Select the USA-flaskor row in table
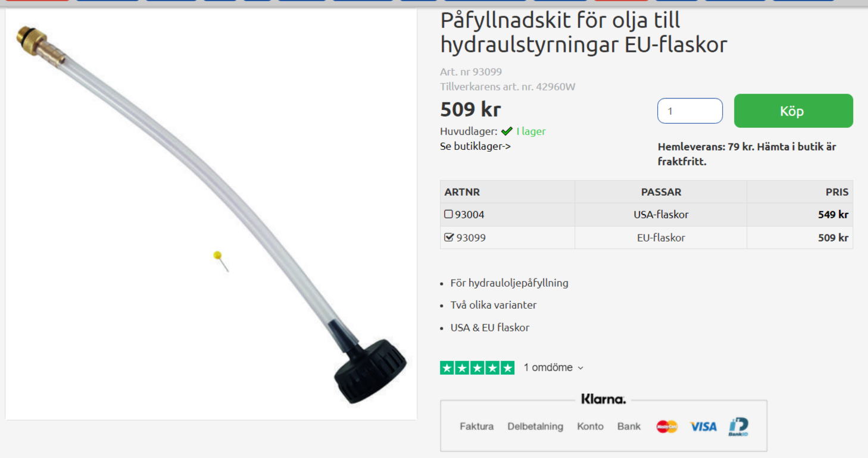The height and width of the screenshot is (458, 868). click(647, 215)
